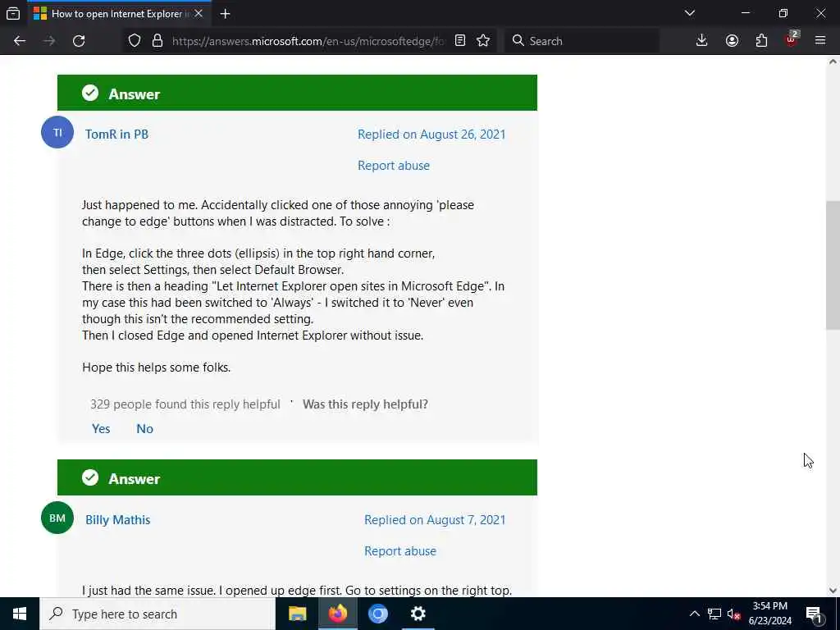Open Windows Start menu

tap(20, 614)
